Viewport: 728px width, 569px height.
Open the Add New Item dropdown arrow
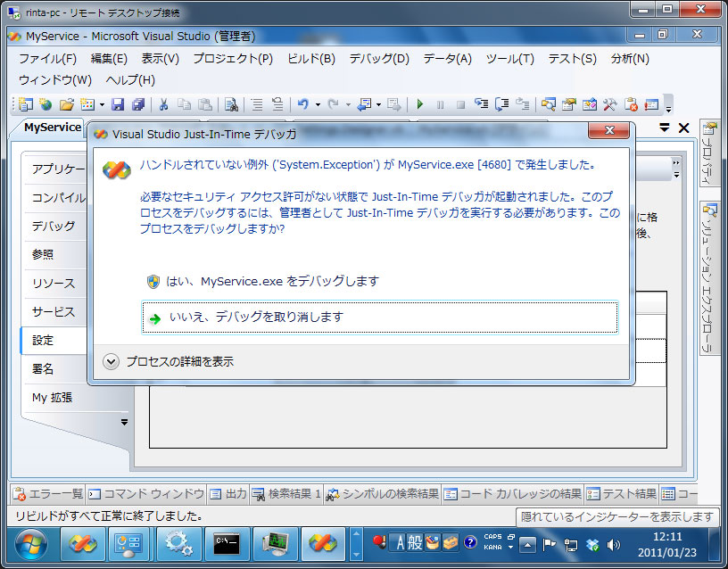(102, 105)
